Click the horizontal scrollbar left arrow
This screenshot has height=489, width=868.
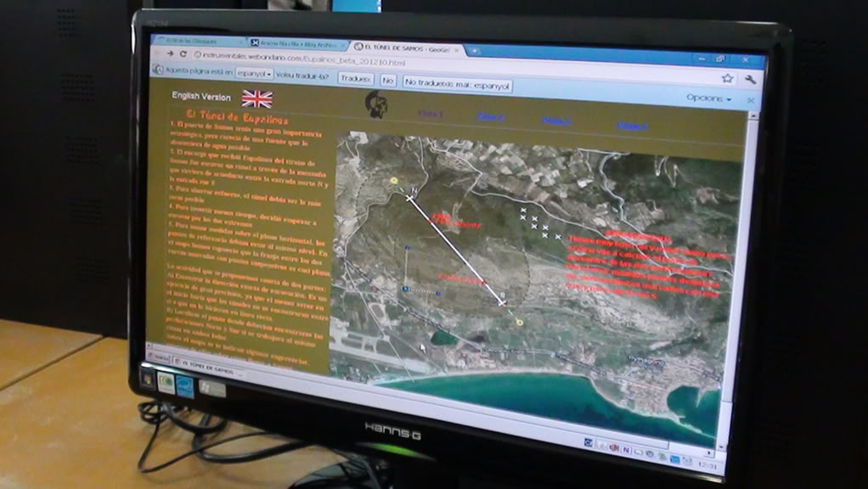point(149,346)
